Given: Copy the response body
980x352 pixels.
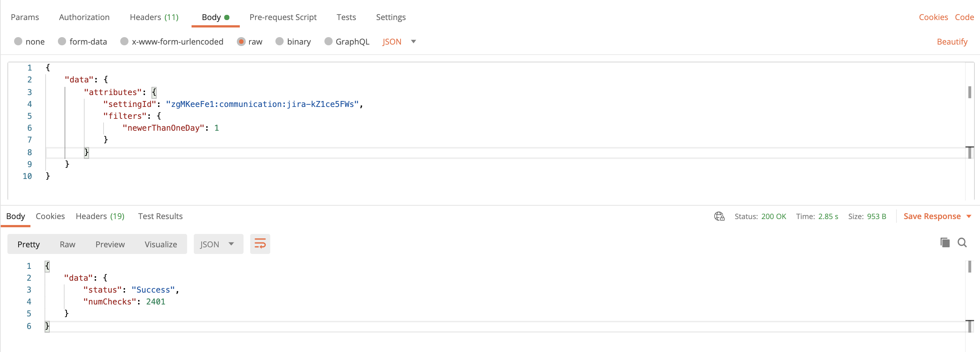Looking at the screenshot, I should pos(945,242).
